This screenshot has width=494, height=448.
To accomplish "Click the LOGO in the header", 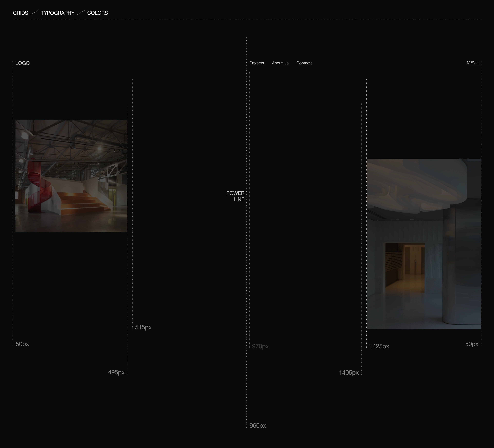I will pyautogui.click(x=23, y=63).
